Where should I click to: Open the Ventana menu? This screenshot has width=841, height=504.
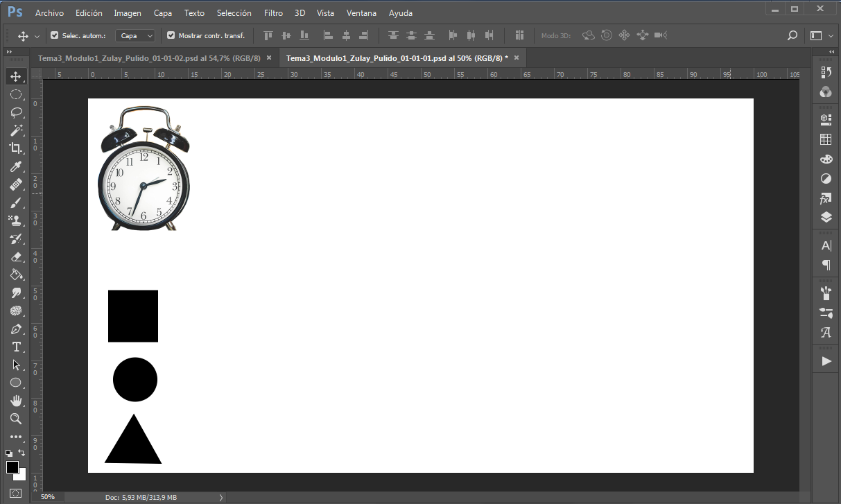tap(361, 13)
